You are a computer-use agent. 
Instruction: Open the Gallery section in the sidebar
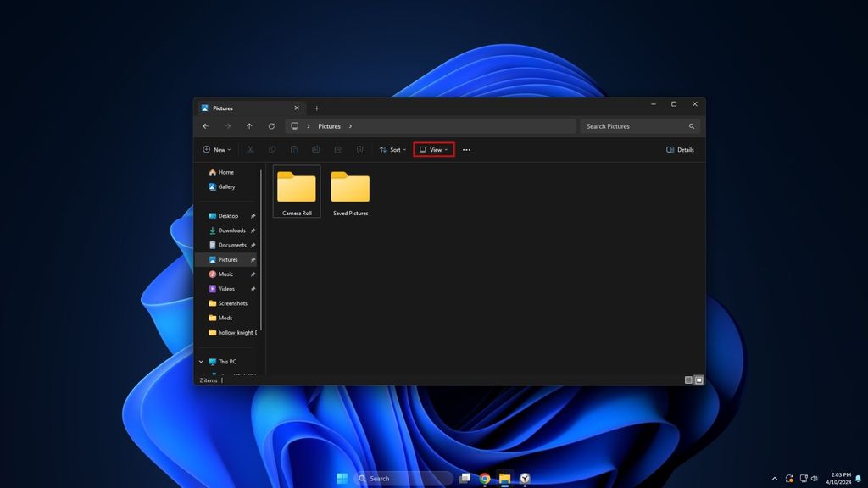point(224,186)
